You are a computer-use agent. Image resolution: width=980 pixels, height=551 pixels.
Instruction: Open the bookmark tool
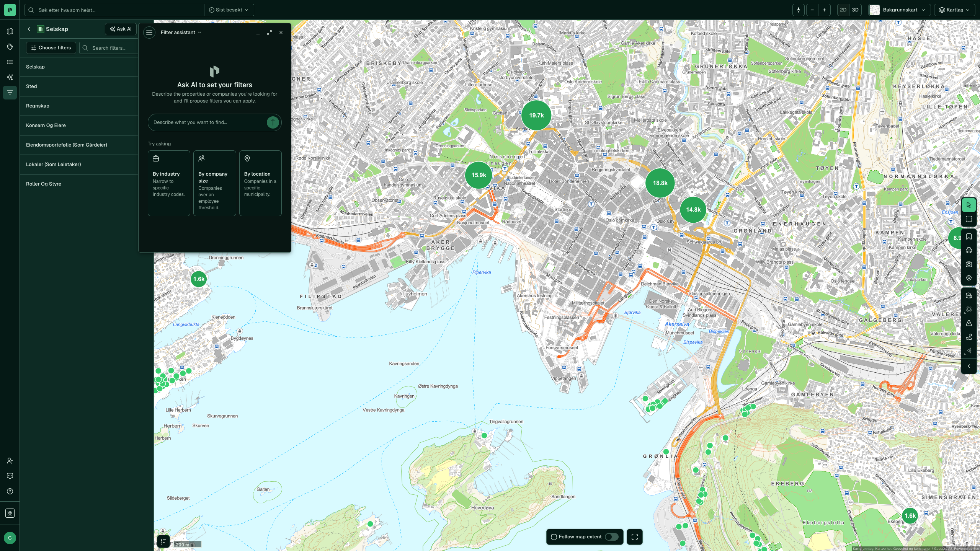(969, 237)
